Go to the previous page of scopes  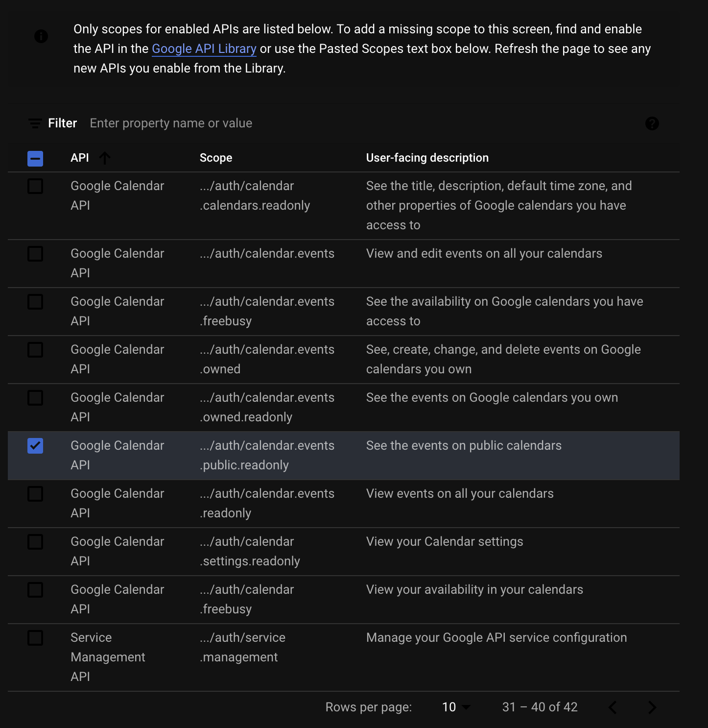coord(613,707)
